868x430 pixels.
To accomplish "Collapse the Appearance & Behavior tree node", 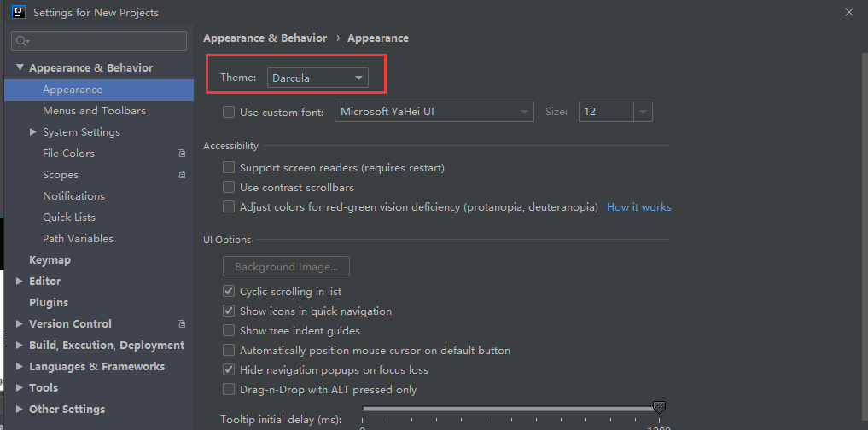I will click(x=20, y=67).
